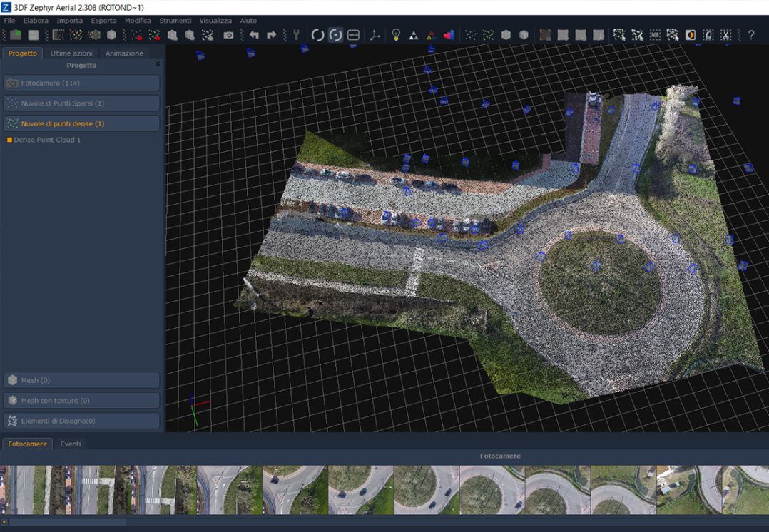The image size is (769, 532).
Task: Click the save project disk icon
Action: [33, 35]
